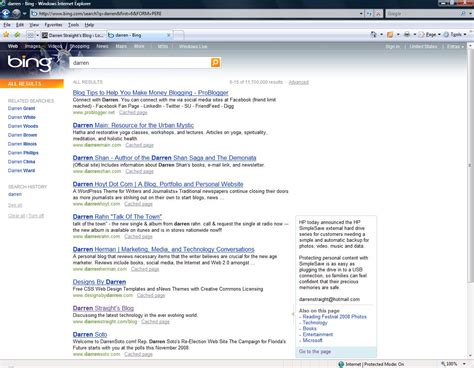Click related search Darren Grant
The width and height of the screenshot is (474, 368).
pos(21,108)
